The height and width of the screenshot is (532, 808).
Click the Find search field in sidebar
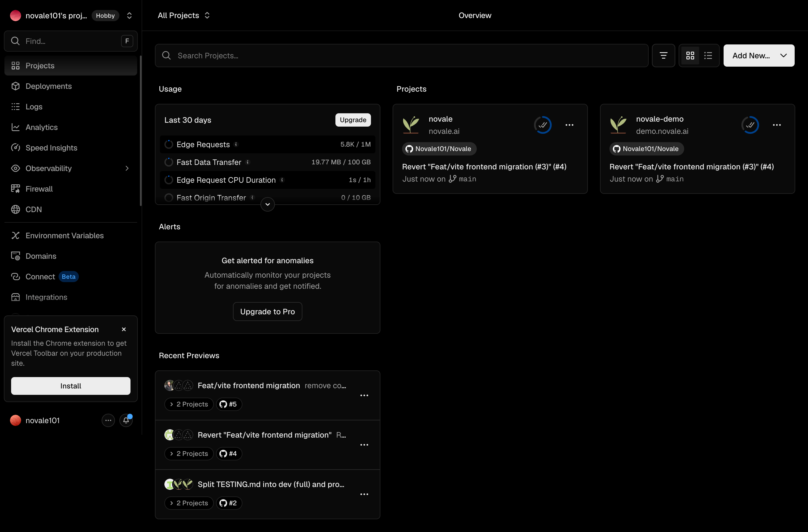tap(71, 41)
